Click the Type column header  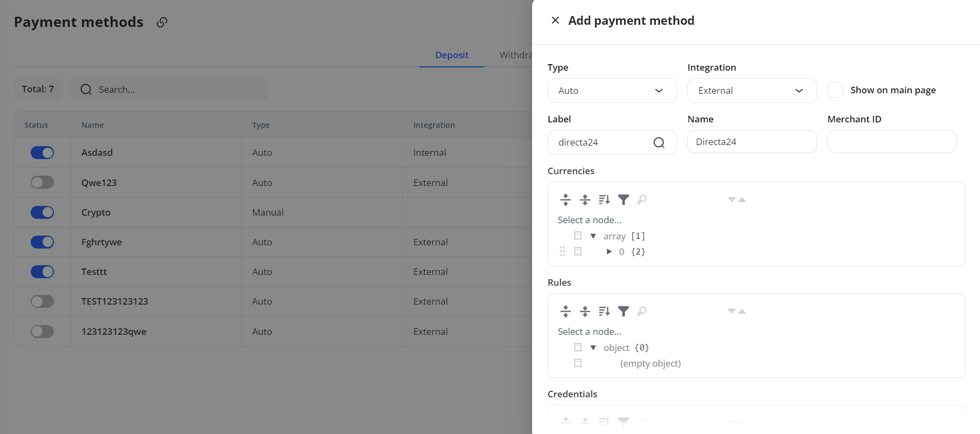coord(261,125)
